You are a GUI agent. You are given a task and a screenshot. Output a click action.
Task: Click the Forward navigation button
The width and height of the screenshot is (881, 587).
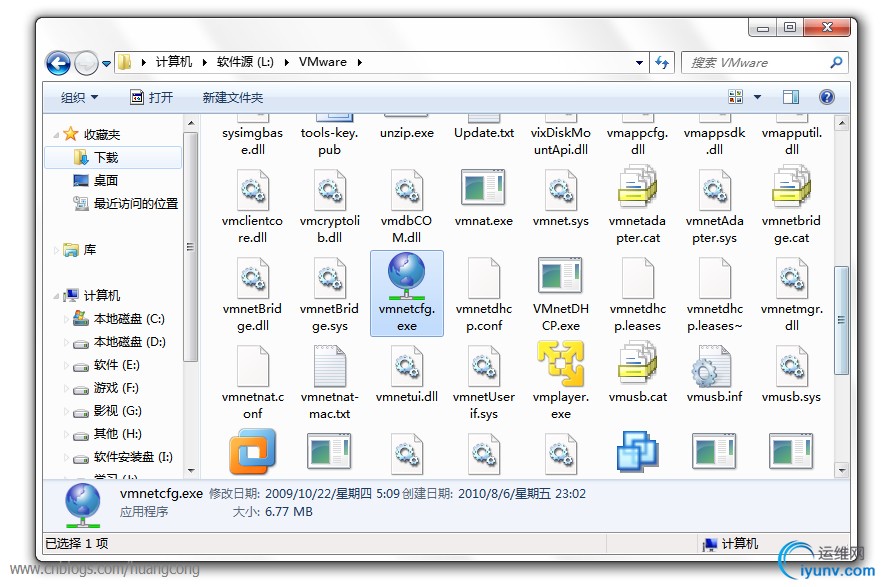coord(86,63)
